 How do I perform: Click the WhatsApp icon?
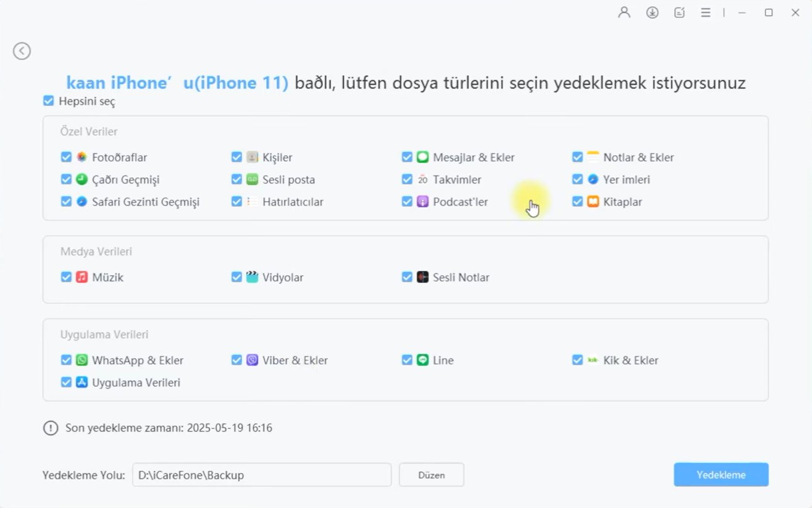[x=82, y=360]
